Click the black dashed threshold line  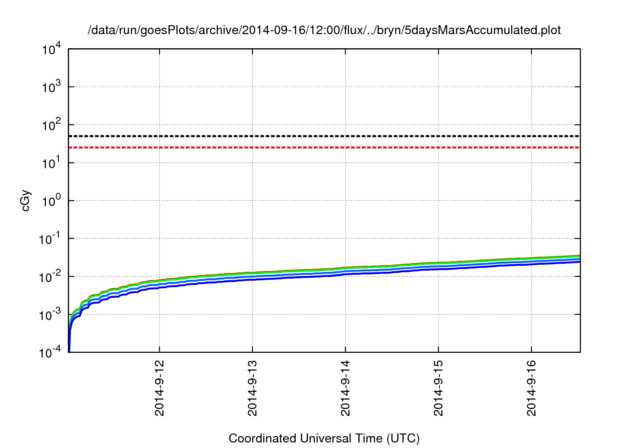(x=324, y=136)
